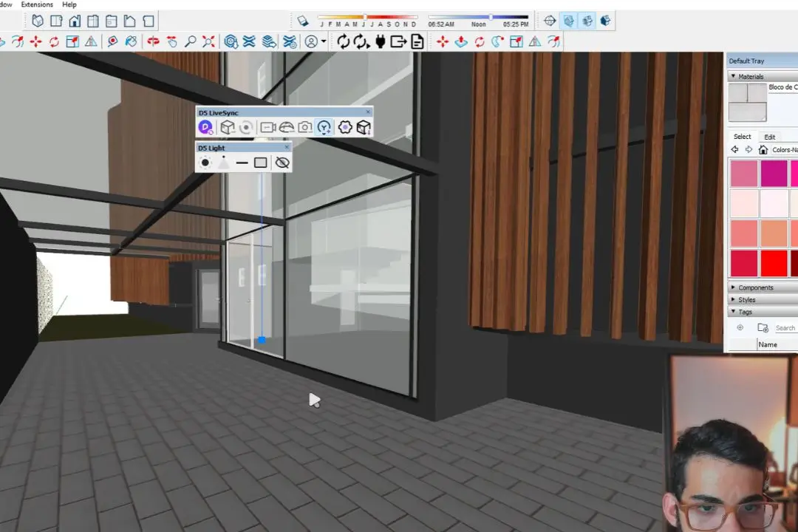Select the Iso view icon
The image size is (798, 532).
click(38, 21)
